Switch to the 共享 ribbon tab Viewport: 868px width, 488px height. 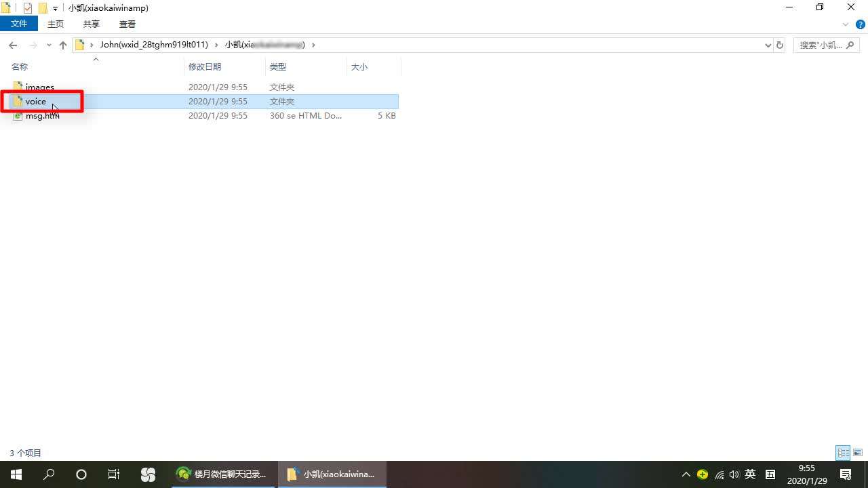click(92, 24)
